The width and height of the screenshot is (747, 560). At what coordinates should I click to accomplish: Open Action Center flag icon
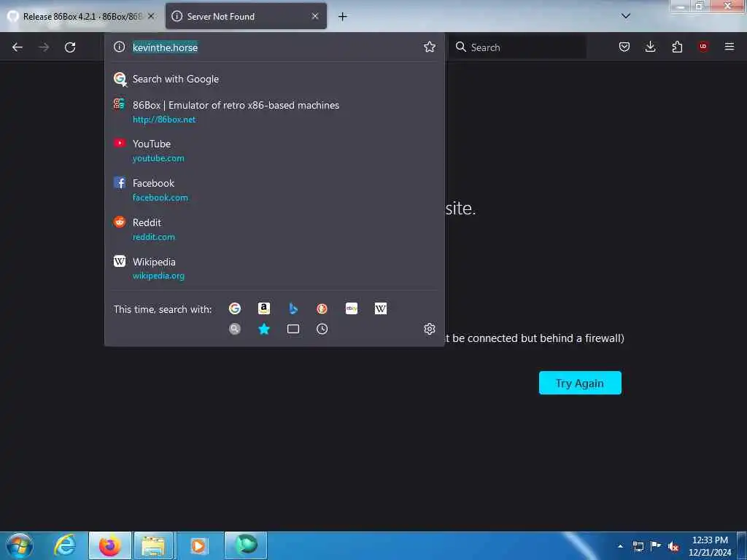pyautogui.click(x=656, y=546)
